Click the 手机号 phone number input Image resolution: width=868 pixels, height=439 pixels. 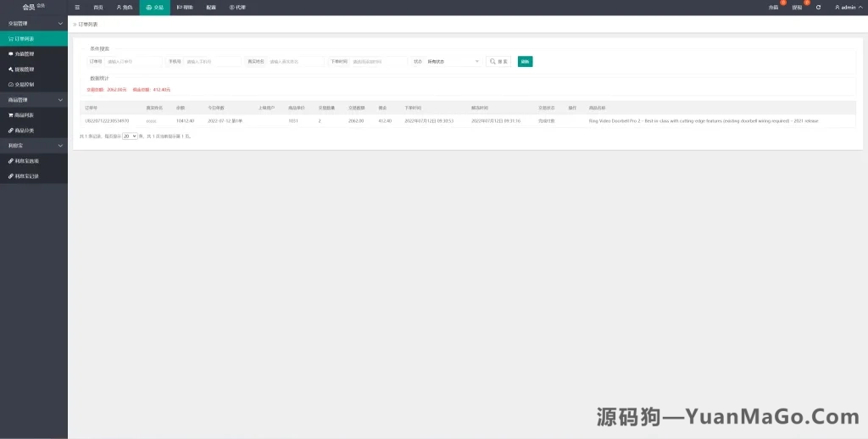point(213,62)
